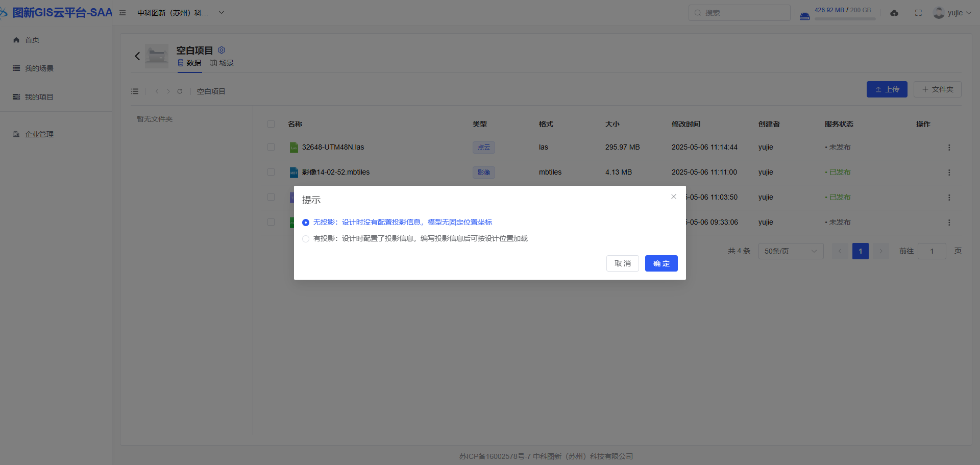Open more actions for 32648-UTM48N.las
Image resolution: width=980 pixels, height=465 pixels.
pos(949,148)
